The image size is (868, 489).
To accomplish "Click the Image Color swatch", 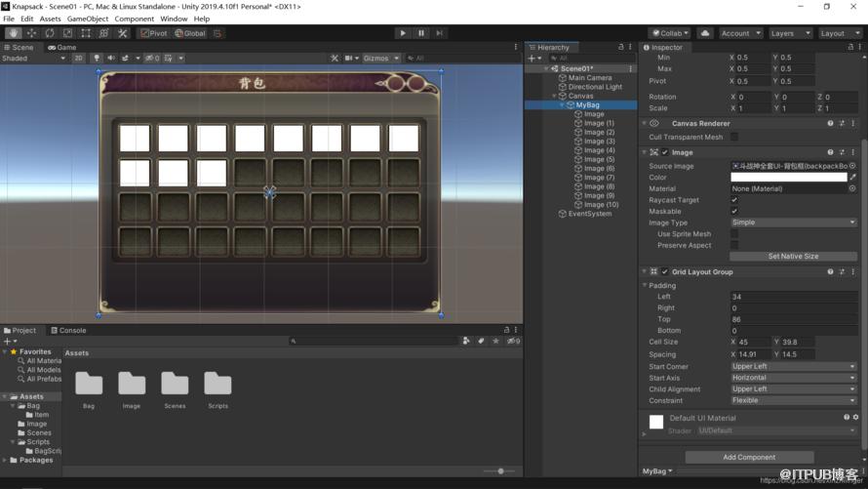I will pos(789,178).
